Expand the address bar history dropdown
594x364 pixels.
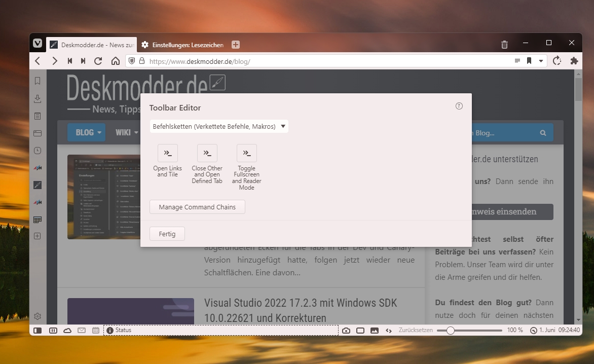pos(541,61)
